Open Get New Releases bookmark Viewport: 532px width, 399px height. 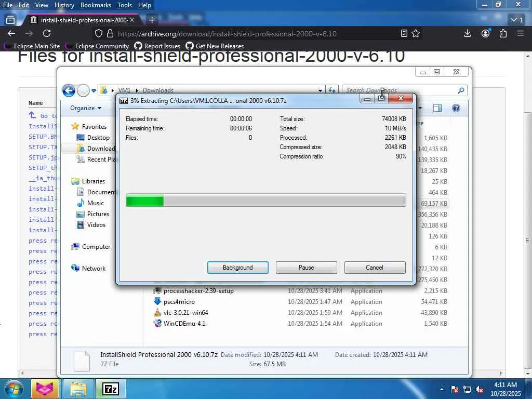[215, 46]
